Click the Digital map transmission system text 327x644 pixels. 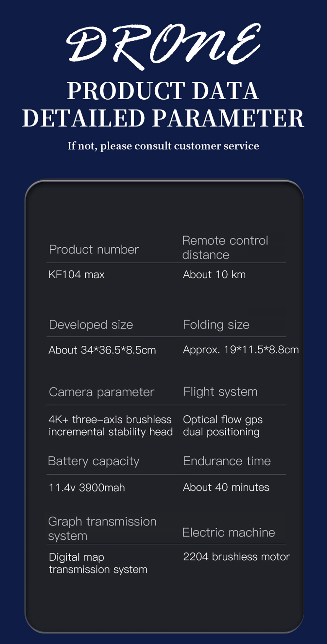click(98, 563)
